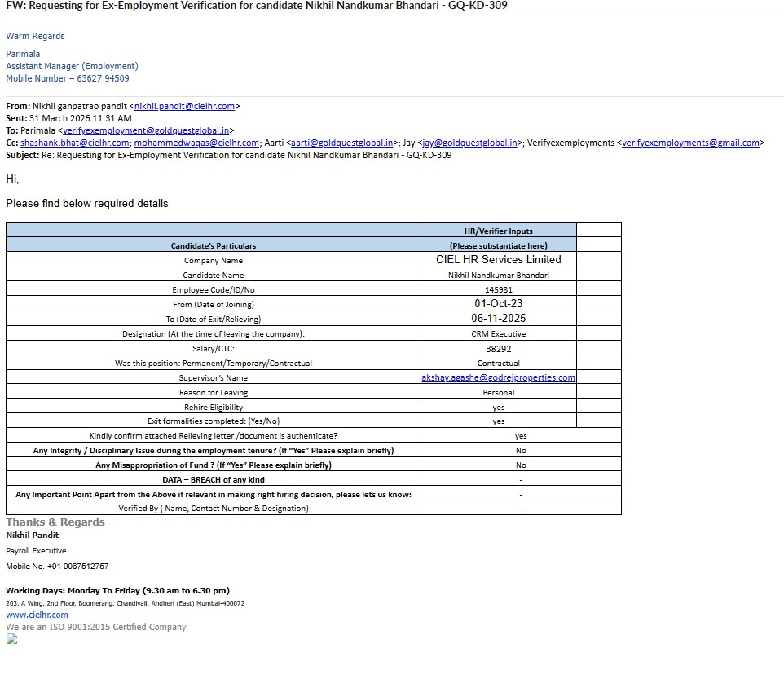Select the email subject heading text
Image resolution: width=784 pixels, height=679 pixels.
[257, 6]
